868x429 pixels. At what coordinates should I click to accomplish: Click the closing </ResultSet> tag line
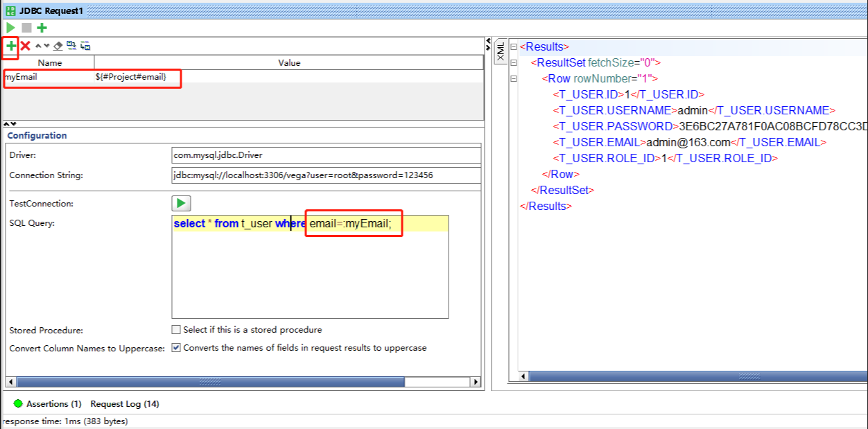coord(562,190)
